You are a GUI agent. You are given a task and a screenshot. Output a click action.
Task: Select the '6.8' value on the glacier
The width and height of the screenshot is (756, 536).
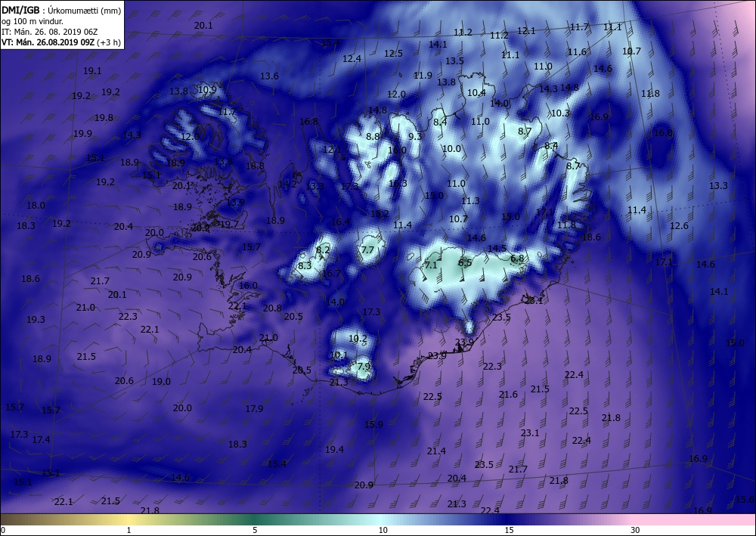pyautogui.click(x=517, y=259)
